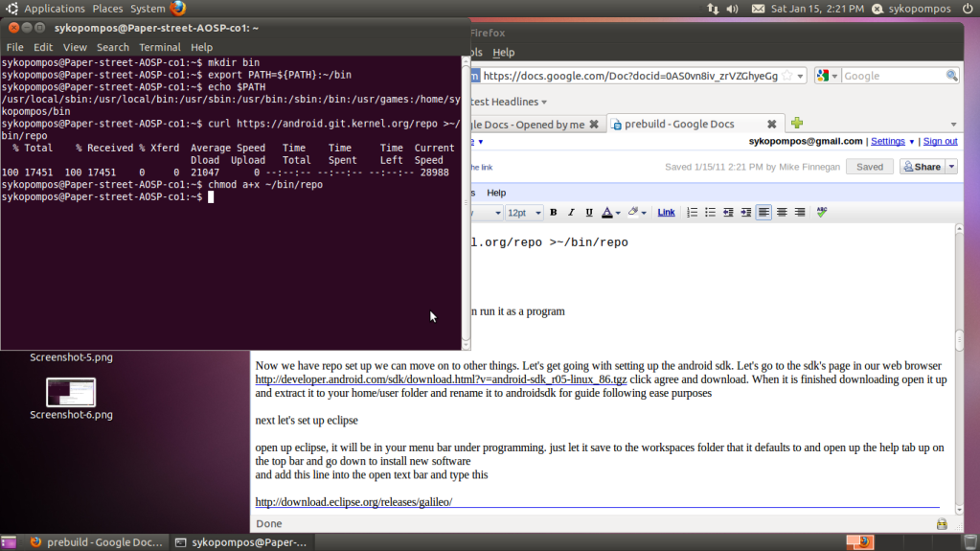List all tabs dropdown in Firefox
Image resolution: width=980 pixels, height=551 pixels.
[x=954, y=125]
